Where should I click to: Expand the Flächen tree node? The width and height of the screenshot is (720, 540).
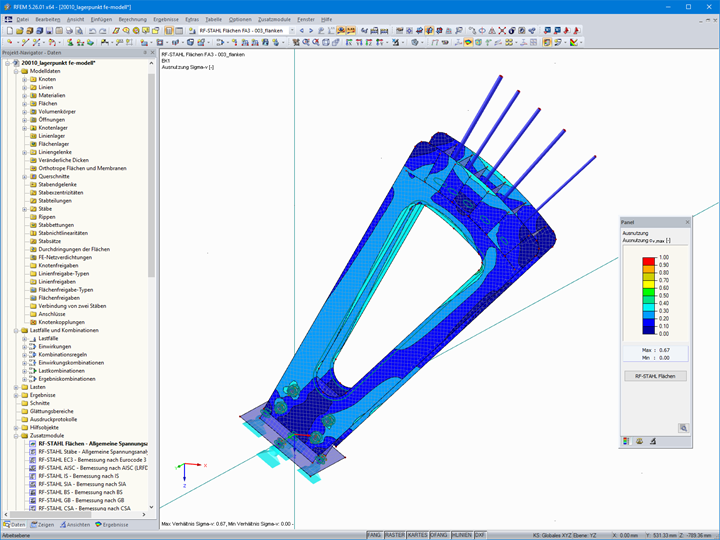point(24,104)
